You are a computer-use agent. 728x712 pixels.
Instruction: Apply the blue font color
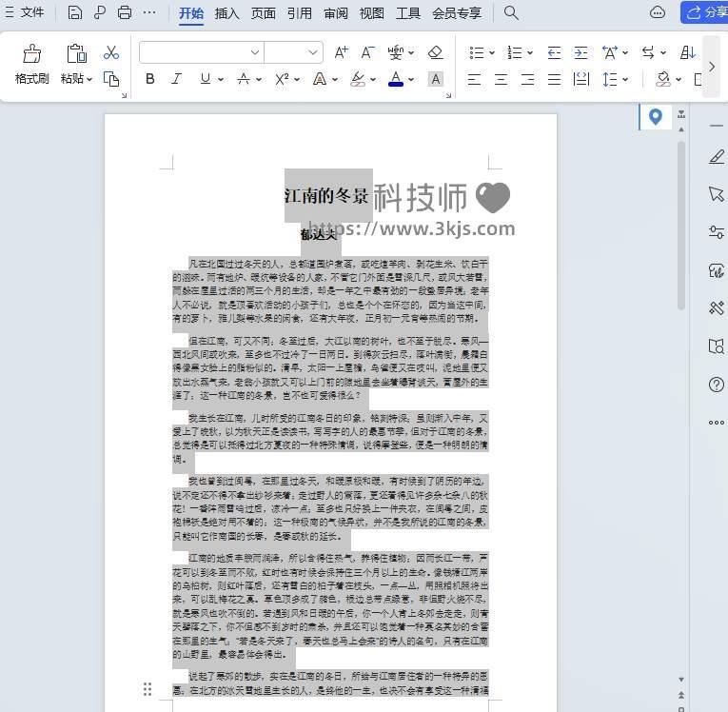(396, 79)
